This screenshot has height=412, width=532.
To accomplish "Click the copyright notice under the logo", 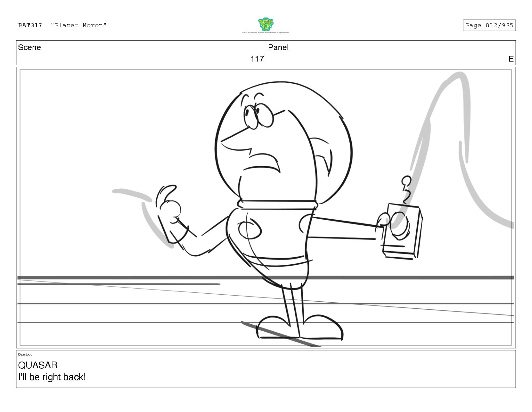I will point(266,33).
